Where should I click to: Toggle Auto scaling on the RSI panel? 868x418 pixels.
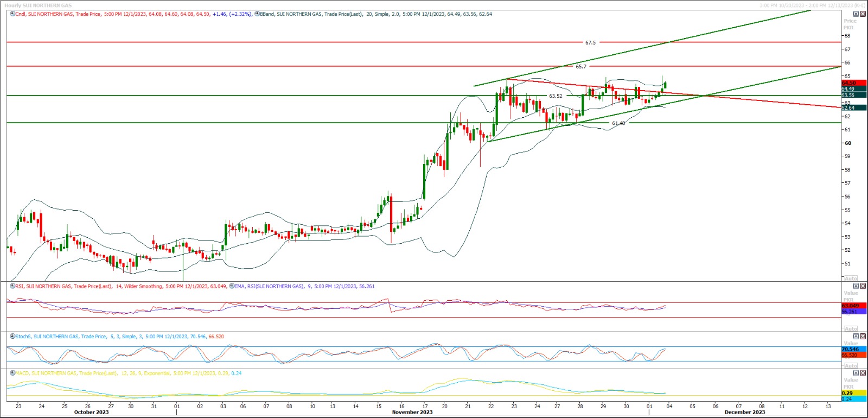(851, 328)
